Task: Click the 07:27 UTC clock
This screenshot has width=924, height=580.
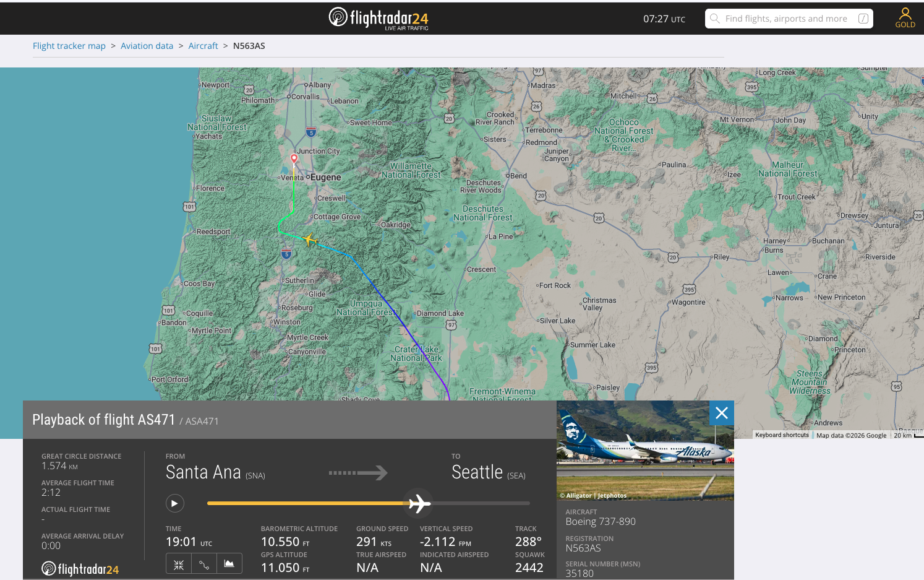Action: pos(664,19)
